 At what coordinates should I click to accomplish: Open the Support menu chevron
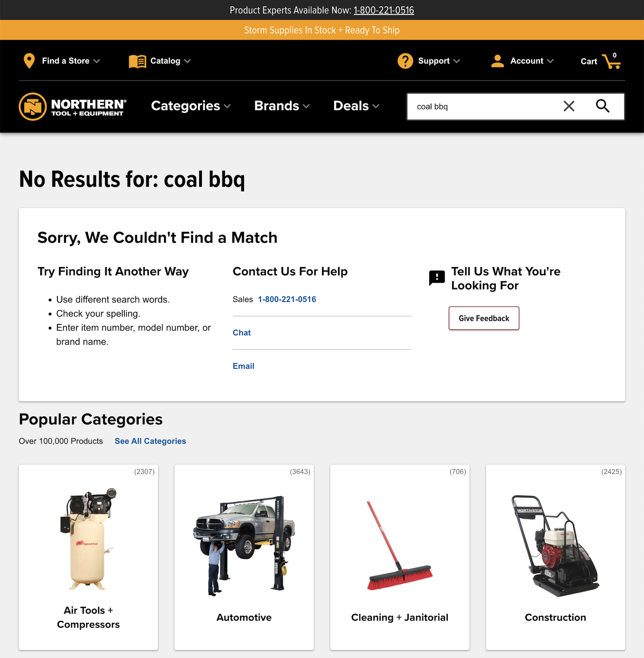(x=457, y=61)
